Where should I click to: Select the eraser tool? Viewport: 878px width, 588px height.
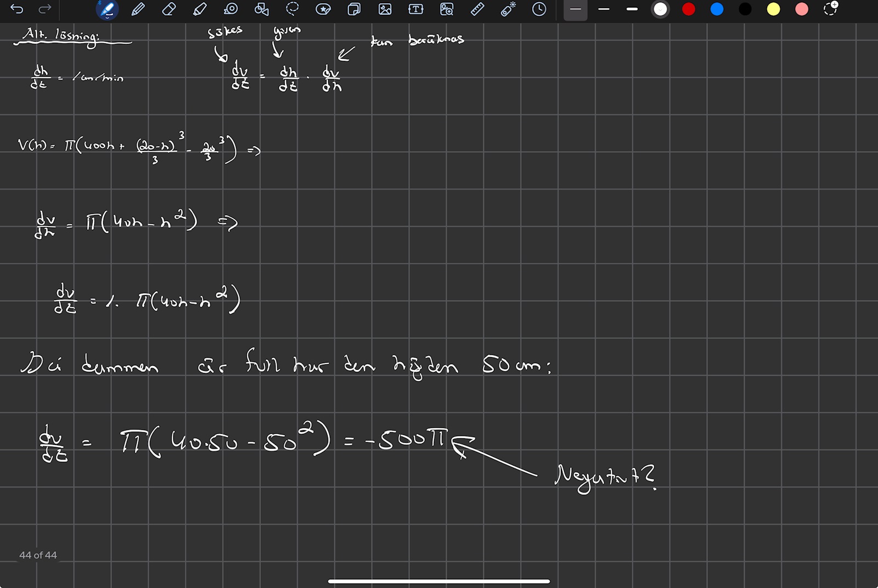coord(169,9)
